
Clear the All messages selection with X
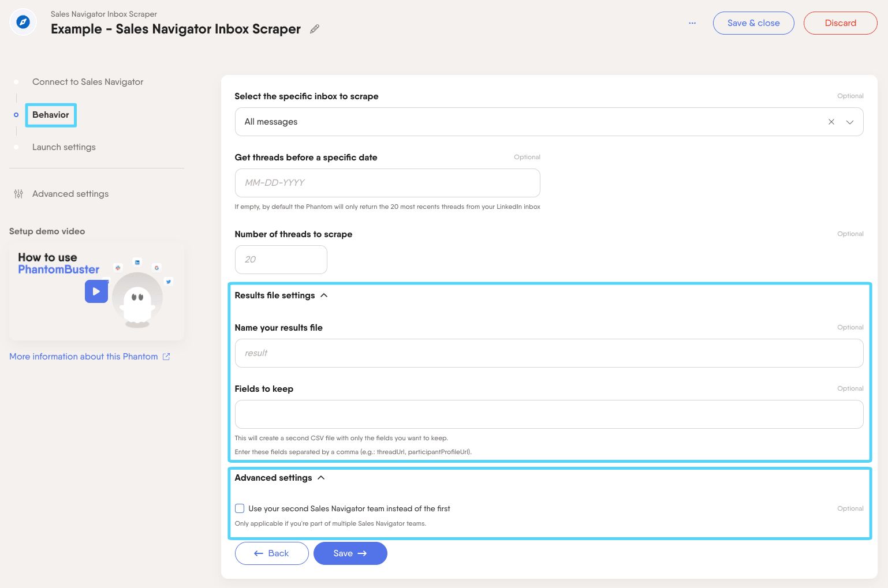tap(831, 122)
